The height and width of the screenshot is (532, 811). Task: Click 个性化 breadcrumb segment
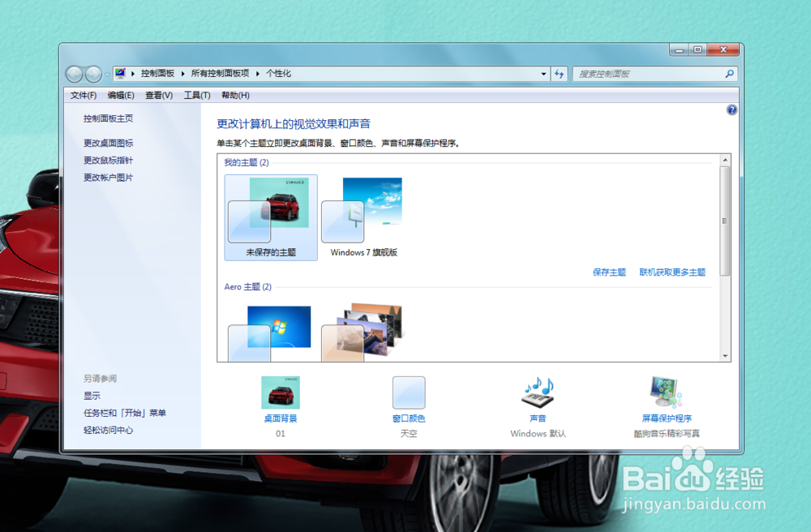pyautogui.click(x=278, y=74)
